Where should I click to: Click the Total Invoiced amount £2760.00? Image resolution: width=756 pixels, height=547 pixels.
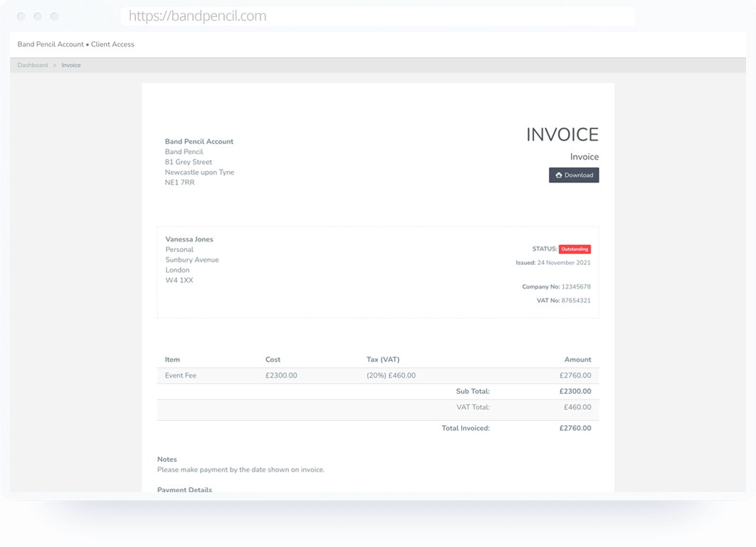(x=574, y=429)
